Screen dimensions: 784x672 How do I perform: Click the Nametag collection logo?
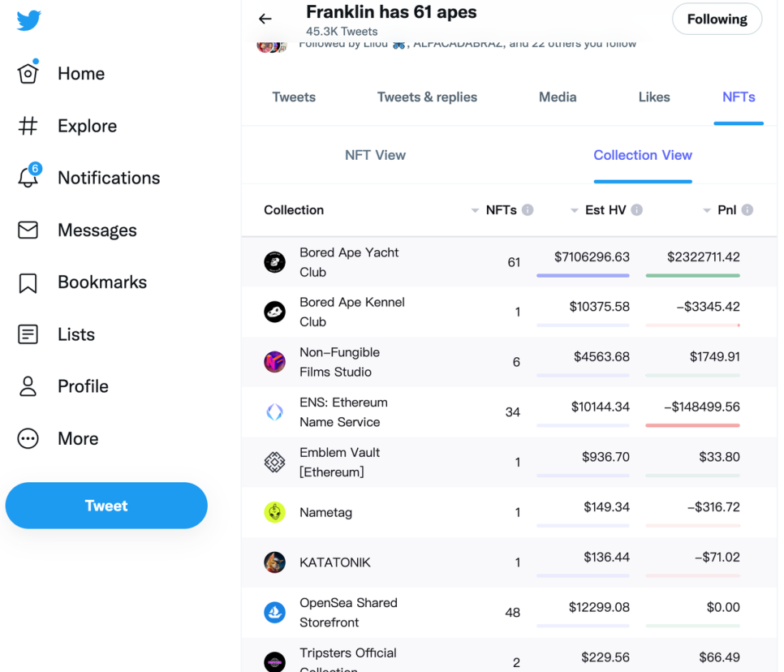click(x=274, y=512)
